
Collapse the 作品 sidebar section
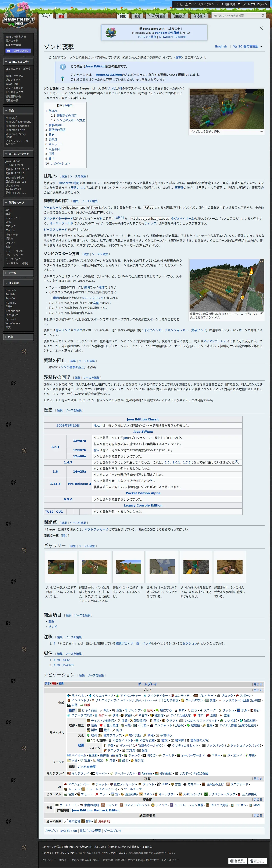pos(18,110)
